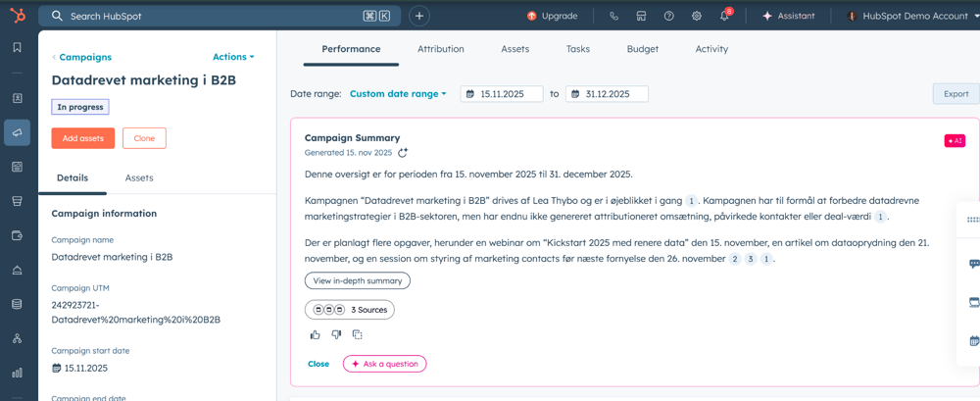980x401 pixels.
Task: Click the Clone button
Action: pos(144,138)
